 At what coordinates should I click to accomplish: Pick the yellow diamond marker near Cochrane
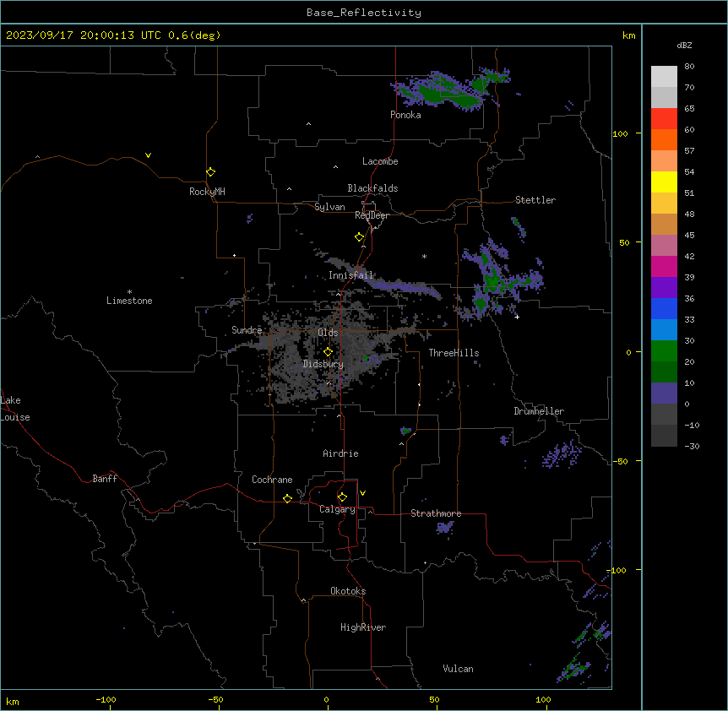tap(287, 498)
